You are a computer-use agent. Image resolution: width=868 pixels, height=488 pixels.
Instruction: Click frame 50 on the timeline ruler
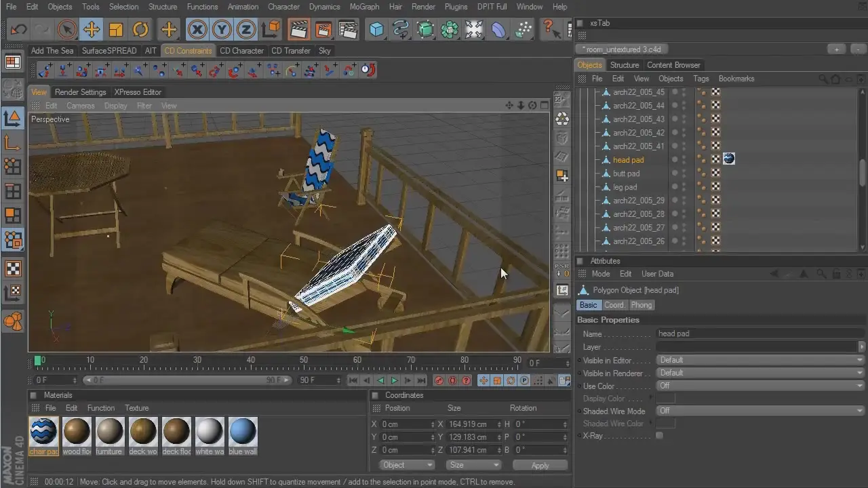click(304, 361)
